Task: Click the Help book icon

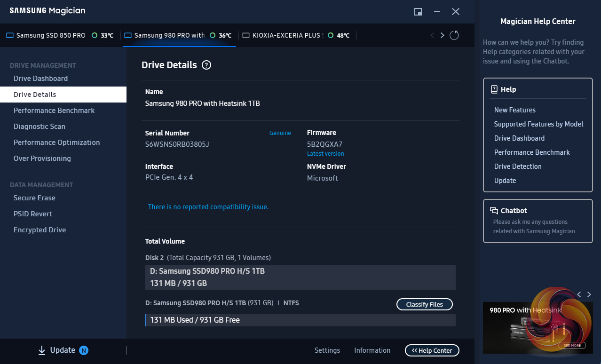Action: click(494, 89)
